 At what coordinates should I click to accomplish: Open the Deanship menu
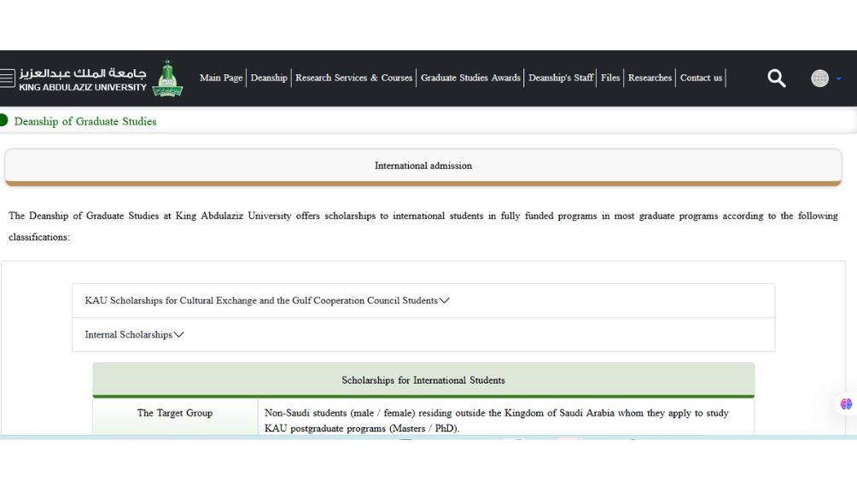(x=269, y=78)
